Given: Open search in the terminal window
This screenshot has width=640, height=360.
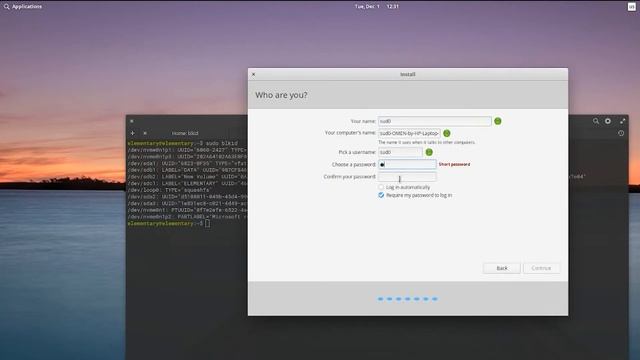Looking at the screenshot, I should point(596,121).
